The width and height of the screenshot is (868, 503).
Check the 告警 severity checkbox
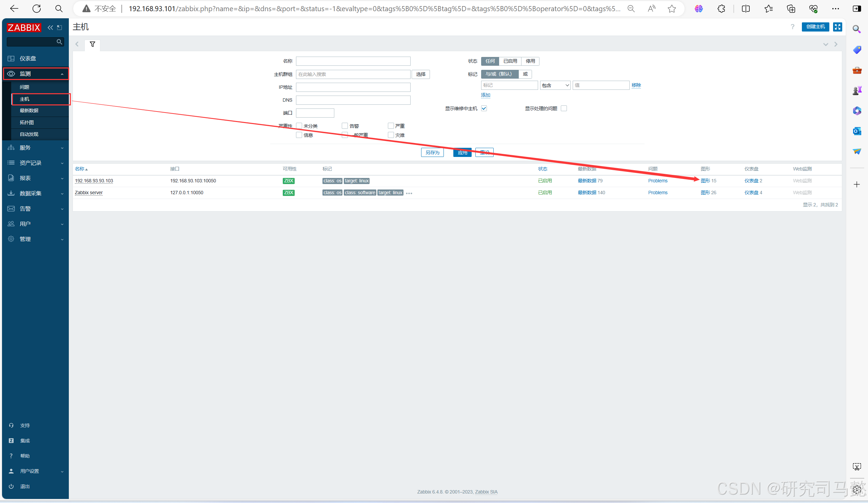pyautogui.click(x=345, y=126)
